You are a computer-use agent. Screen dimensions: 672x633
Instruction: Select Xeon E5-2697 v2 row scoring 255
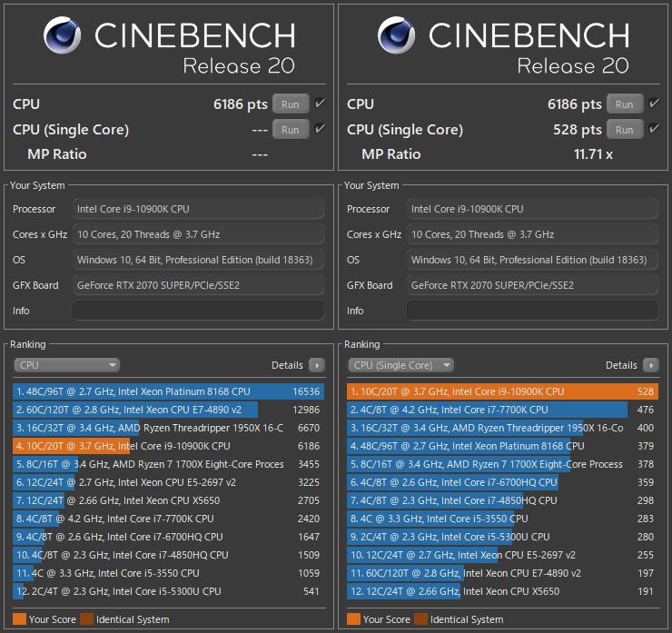503,555
